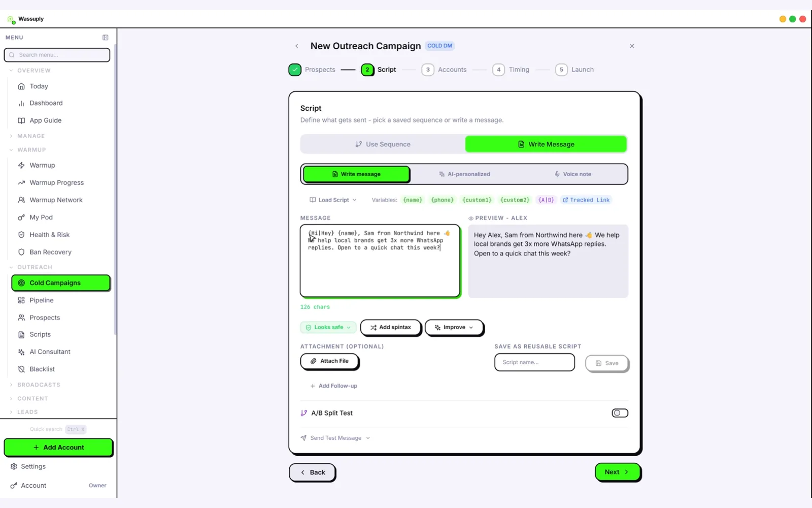
Task: Focus the Search menu field
Action: click(57, 55)
